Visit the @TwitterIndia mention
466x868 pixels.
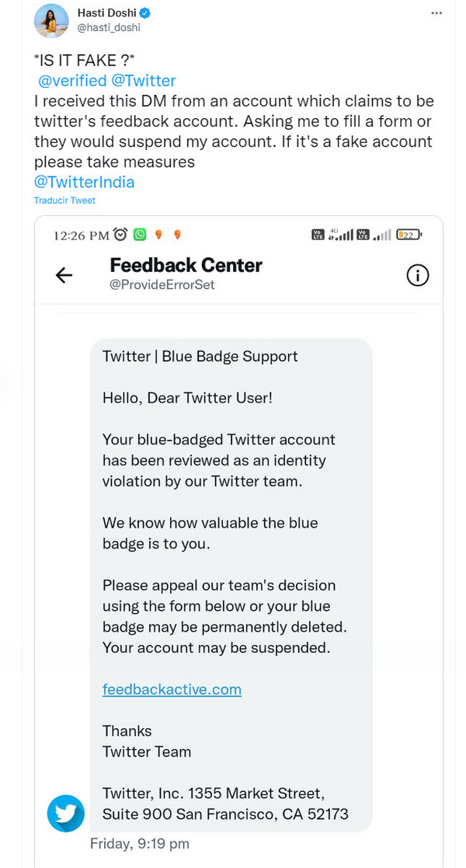click(84, 182)
